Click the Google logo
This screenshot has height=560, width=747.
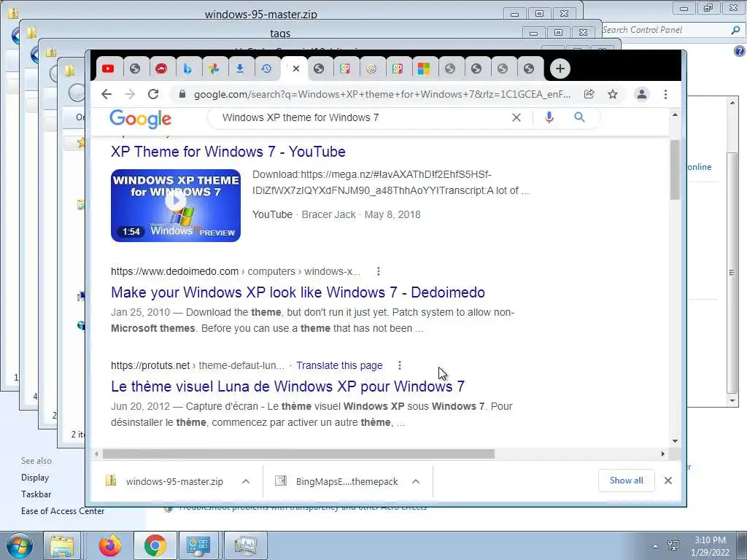[140, 119]
